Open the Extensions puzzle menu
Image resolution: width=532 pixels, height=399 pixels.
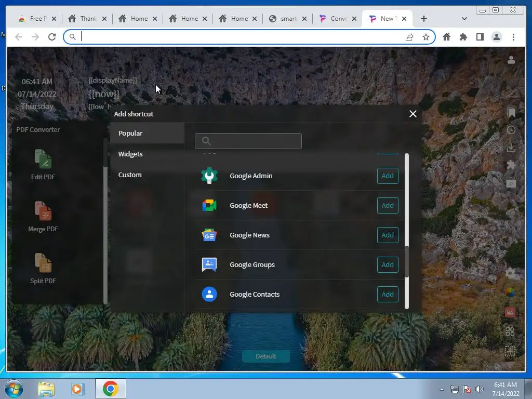463,37
